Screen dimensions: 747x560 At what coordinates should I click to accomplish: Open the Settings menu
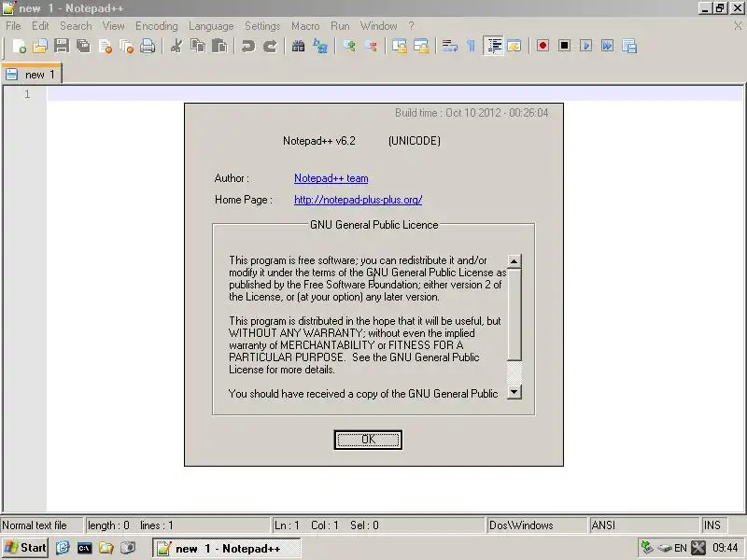point(262,26)
